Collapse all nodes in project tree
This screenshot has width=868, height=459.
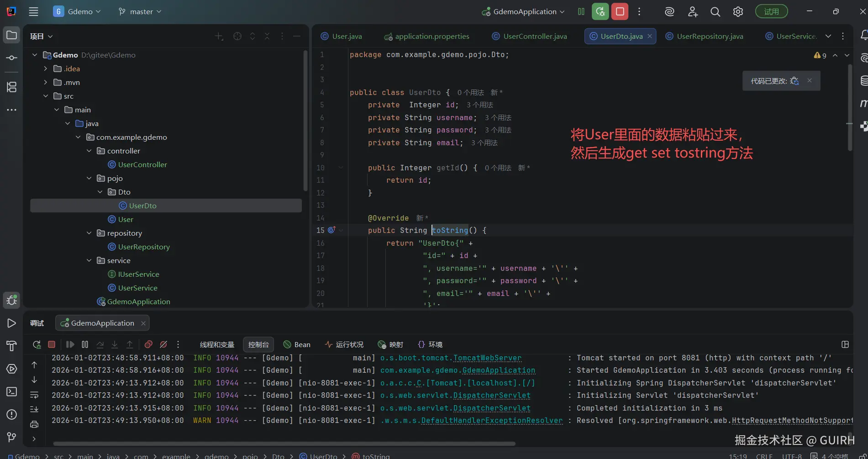click(267, 36)
